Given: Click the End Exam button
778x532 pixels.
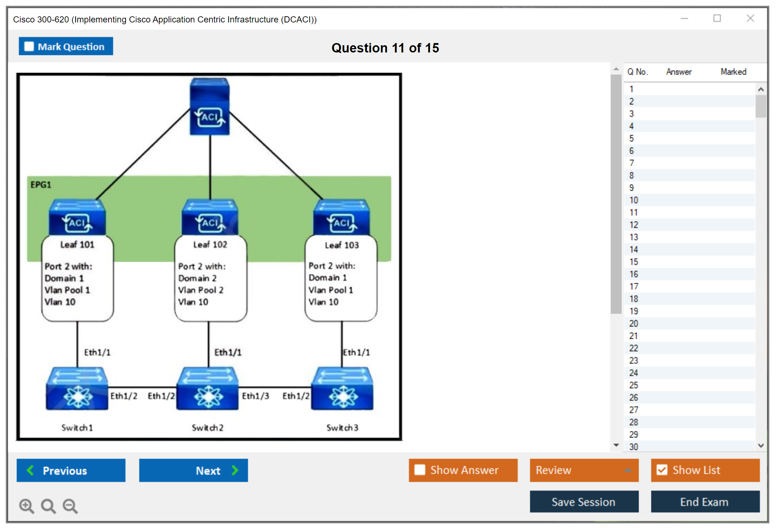Looking at the screenshot, I should [x=705, y=502].
